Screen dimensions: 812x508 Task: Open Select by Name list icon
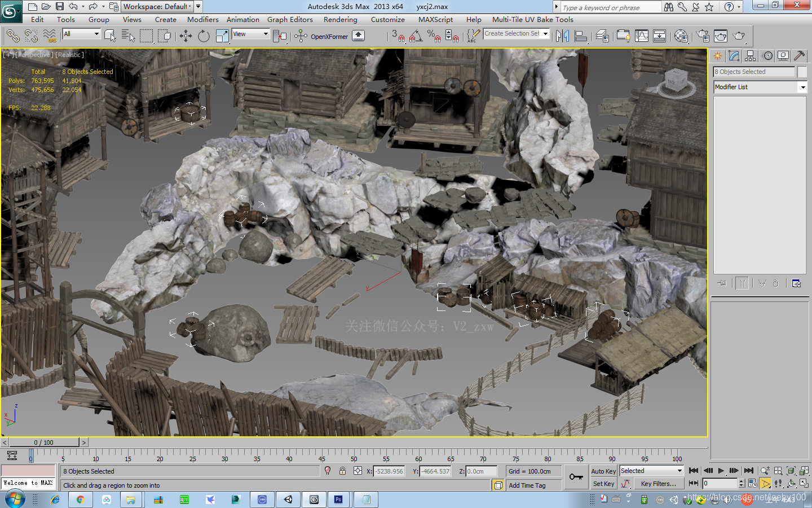pos(129,36)
